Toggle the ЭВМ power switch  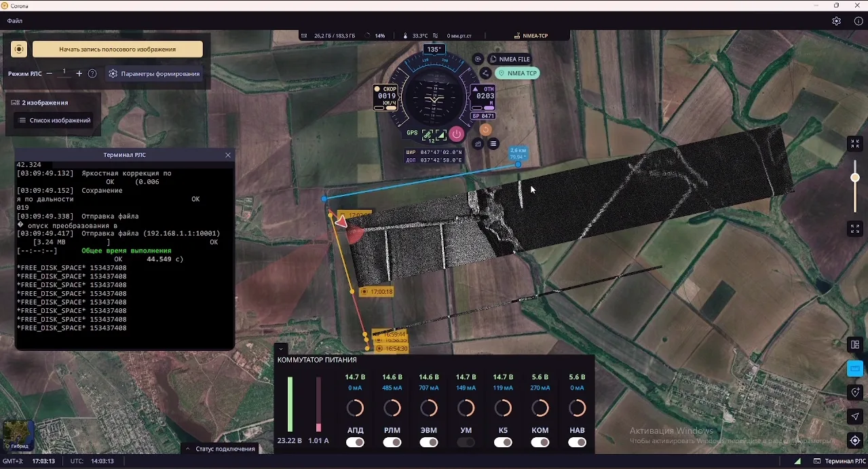(429, 443)
